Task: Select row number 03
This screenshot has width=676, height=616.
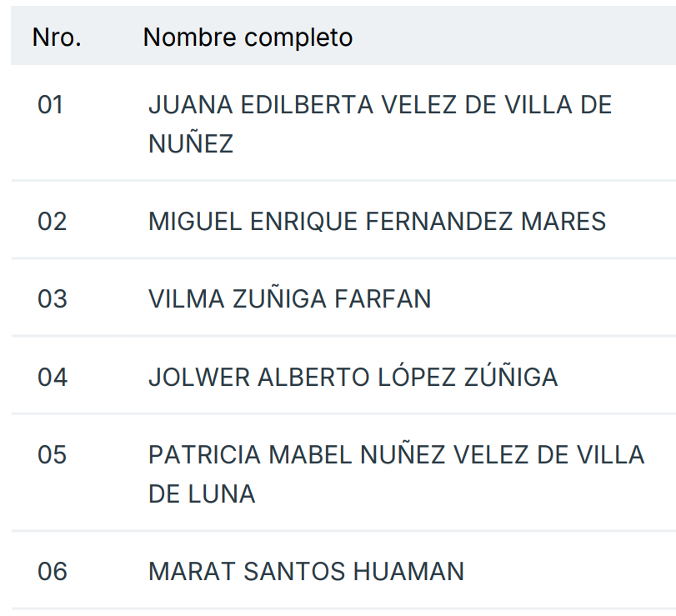Action: (52, 299)
